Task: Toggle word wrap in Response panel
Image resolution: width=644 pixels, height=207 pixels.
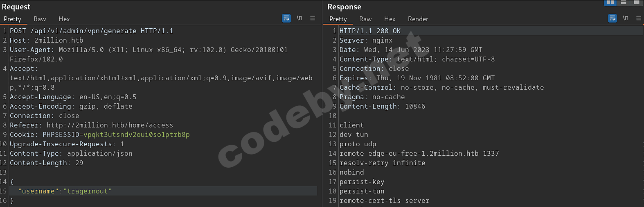Action: pyautogui.click(x=612, y=18)
